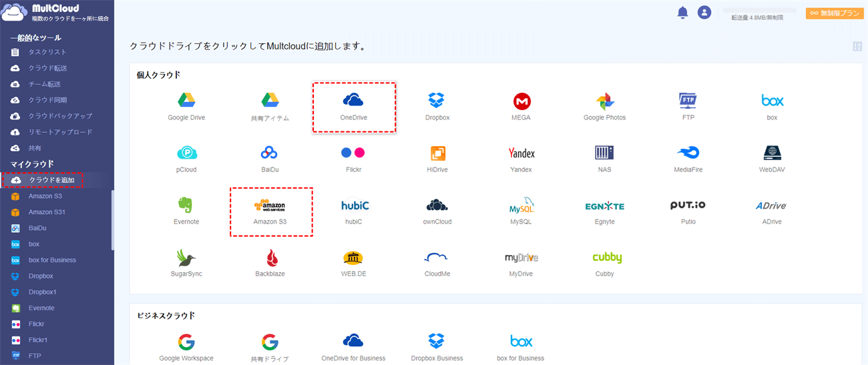Add SugarSync cloud
Screen dimensions: 868x365
tap(186, 263)
